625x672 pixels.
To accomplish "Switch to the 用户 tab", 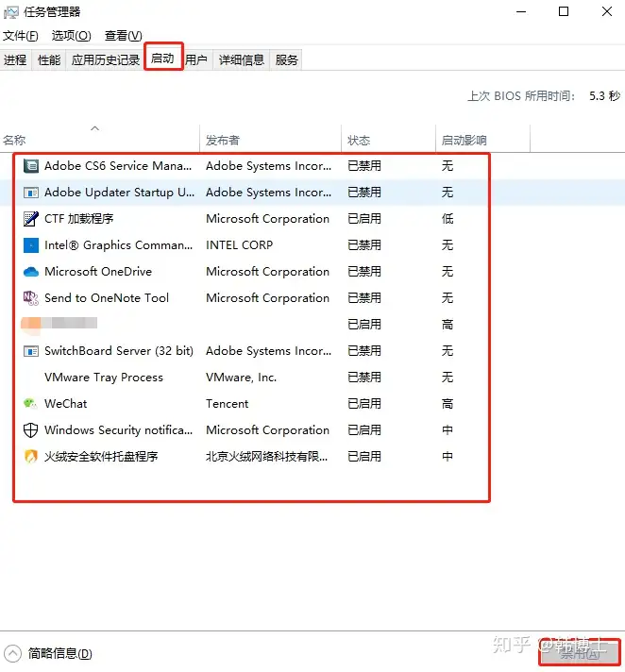I will [196, 59].
